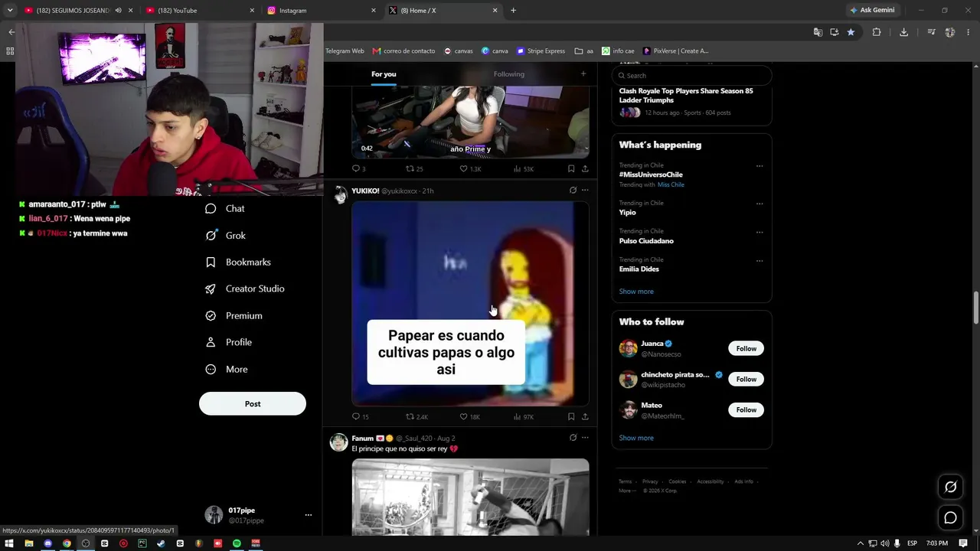
Task: Switch to the Following tab
Action: pyautogui.click(x=509, y=74)
